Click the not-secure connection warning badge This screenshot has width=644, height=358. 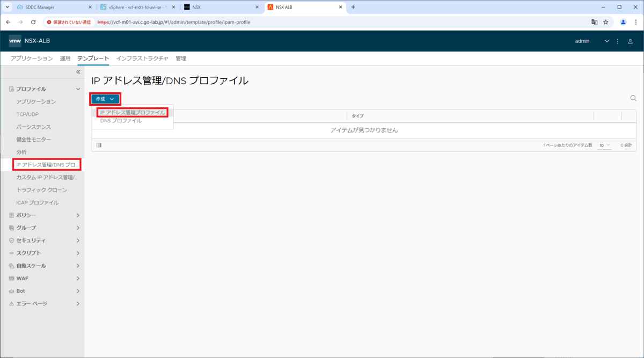[x=69, y=22]
